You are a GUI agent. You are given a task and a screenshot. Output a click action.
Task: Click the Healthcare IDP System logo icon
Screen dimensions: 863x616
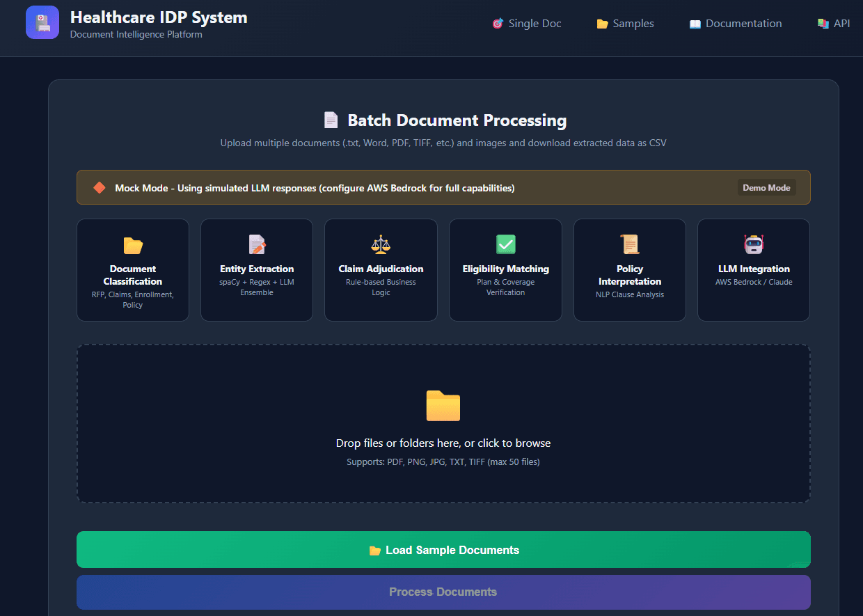click(x=42, y=22)
